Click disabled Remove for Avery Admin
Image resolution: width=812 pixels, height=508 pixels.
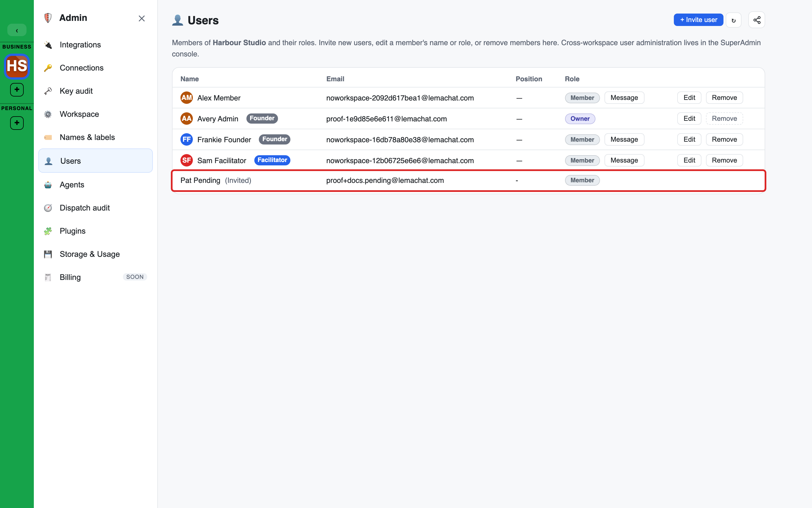pos(724,119)
